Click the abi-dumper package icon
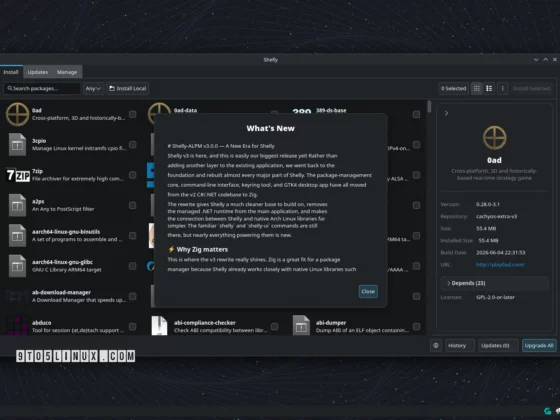 (x=301, y=325)
